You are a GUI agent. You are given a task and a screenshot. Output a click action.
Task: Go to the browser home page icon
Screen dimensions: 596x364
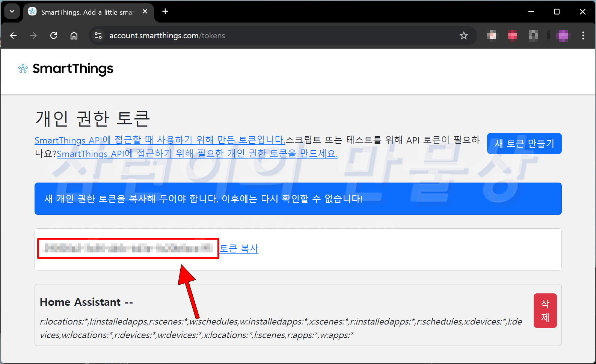[x=74, y=36]
